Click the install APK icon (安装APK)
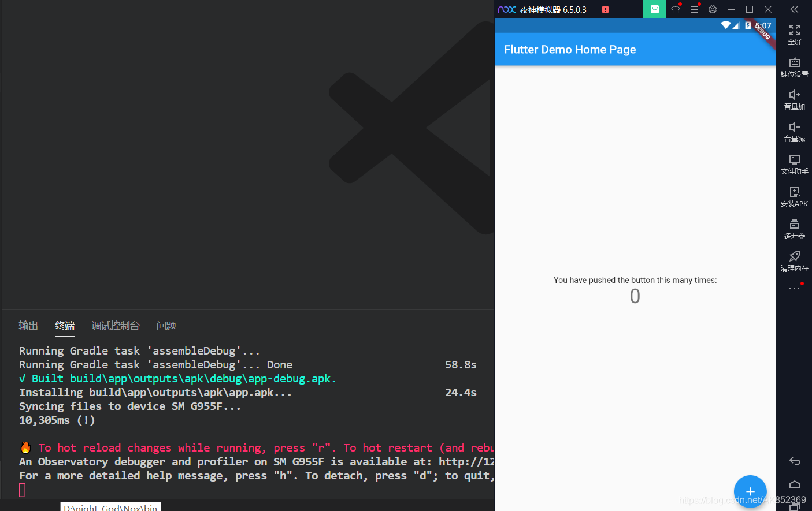 [795, 192]
